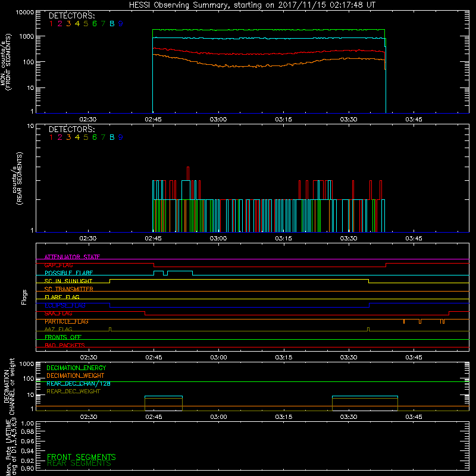476x476 pixels.
Task: Click the DECIMATION_WEIGHT legend entry
Action: pos(76,375)
